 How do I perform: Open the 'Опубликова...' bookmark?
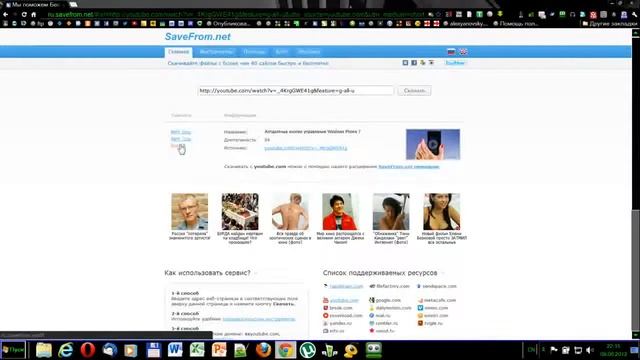tap(228, 24)
